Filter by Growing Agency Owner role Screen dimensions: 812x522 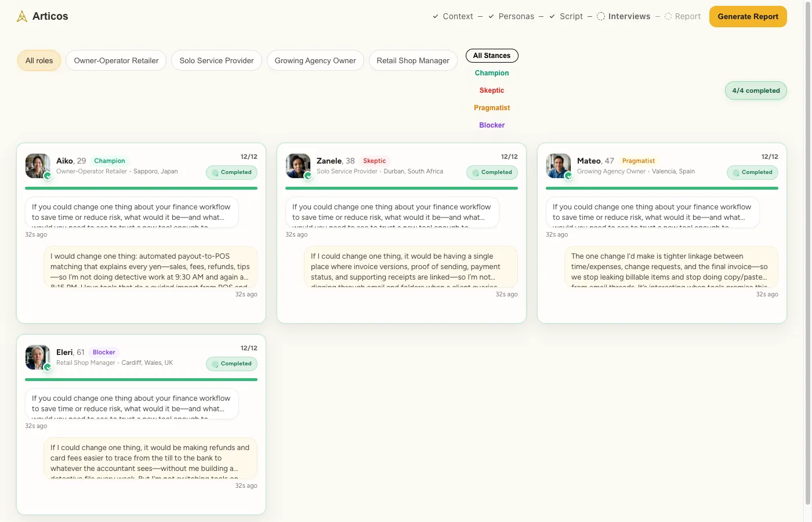pyautogui.click(x=316, y=60)
